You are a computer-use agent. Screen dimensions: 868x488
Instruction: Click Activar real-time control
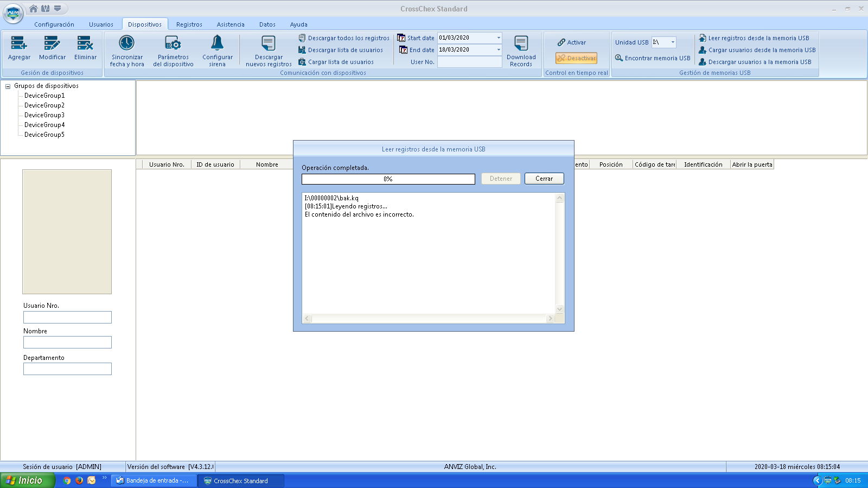[572, 42]
